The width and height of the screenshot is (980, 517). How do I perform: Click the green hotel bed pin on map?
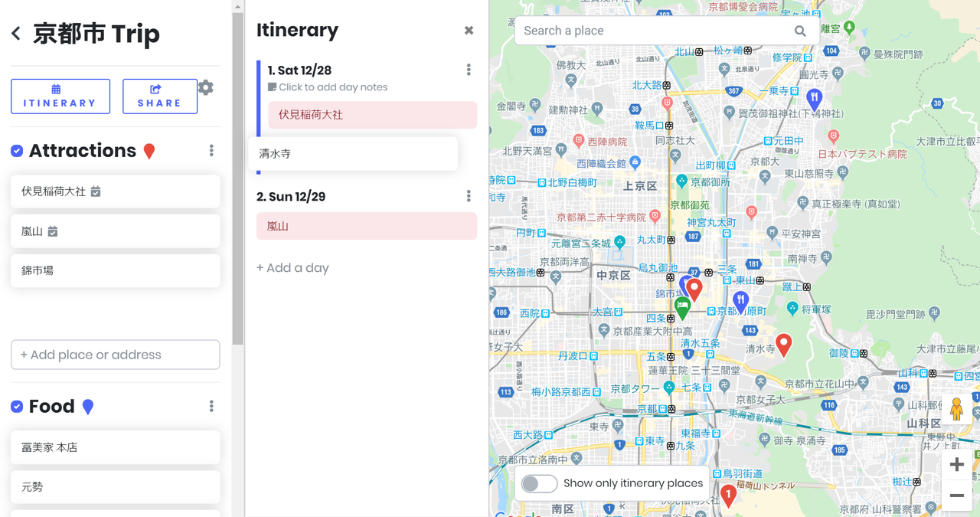[x=682, y=308]
